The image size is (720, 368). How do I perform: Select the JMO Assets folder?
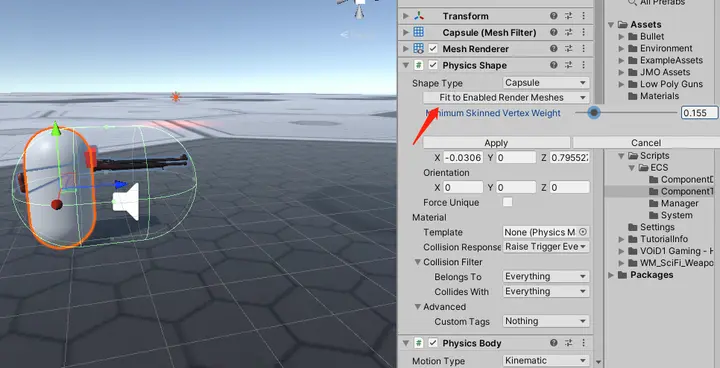click(665, 72)
